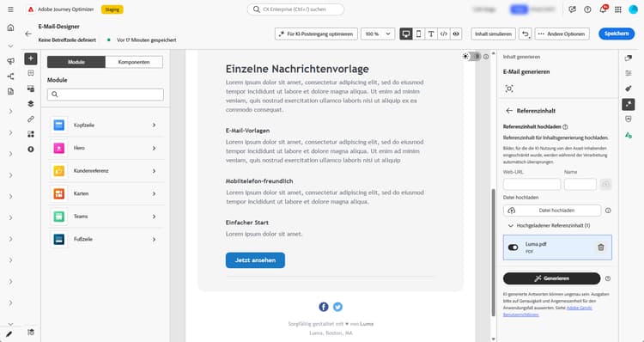The width and height of the screenshot is (644, 342).
Task: Delete Luma.pdf with trash icon
Action: pyautogui.click(x=601, y=247)
